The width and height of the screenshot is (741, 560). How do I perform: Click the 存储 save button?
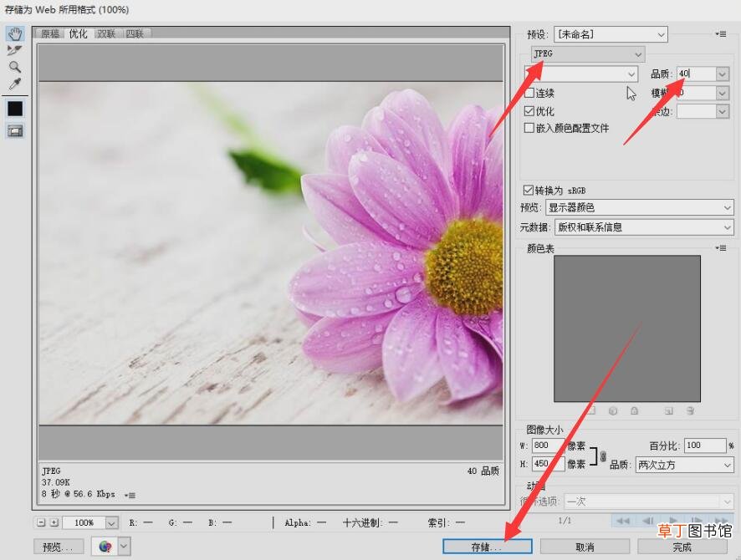pos(488,547)
